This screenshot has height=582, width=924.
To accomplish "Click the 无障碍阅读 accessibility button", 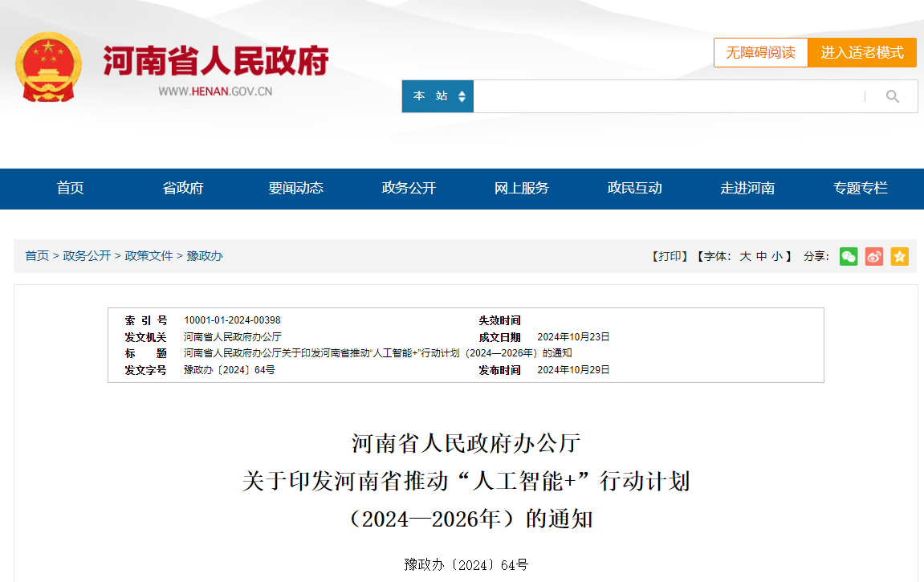I will point(760,52).
